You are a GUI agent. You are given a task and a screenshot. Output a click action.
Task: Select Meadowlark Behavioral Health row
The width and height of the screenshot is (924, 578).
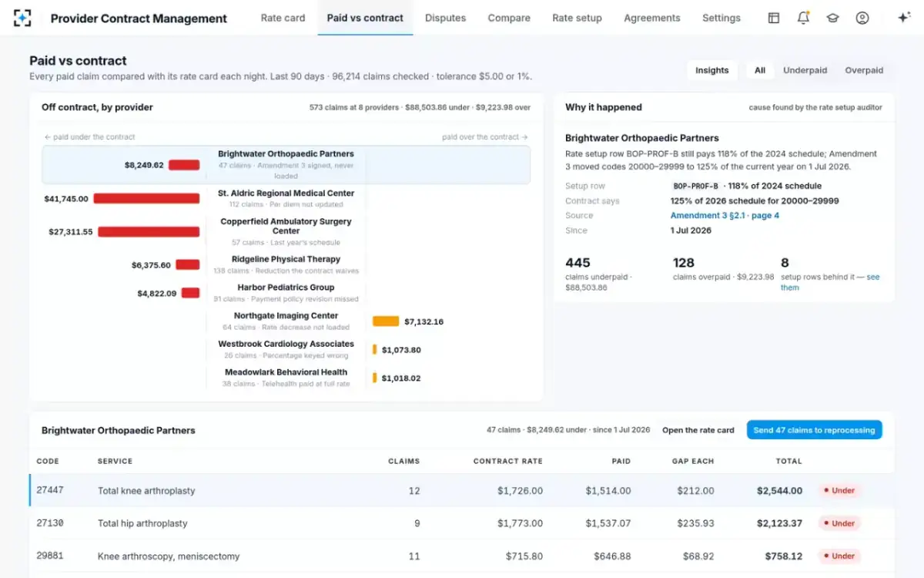click(286, 378)
